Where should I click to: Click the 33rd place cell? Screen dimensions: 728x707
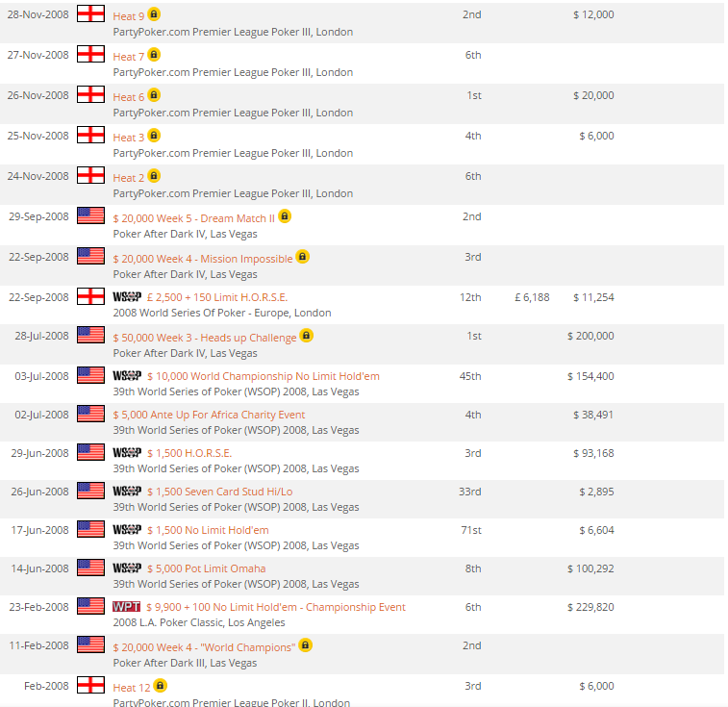point(470,492)
